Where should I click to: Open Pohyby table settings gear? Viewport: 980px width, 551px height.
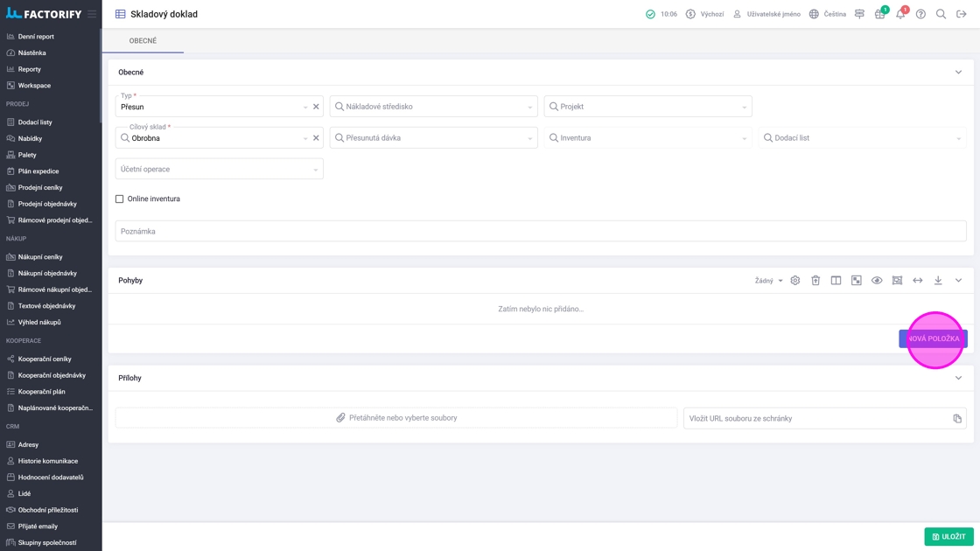pyautogui.click(x=795, y=281)
